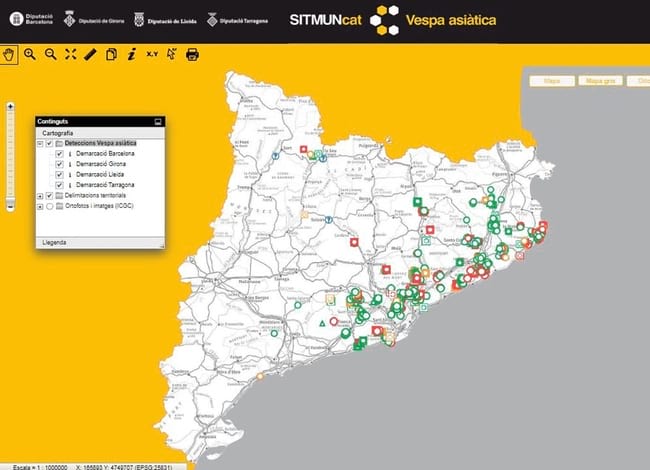Activate the information query tool
This screenshot has width=650, height=470.
132,54
